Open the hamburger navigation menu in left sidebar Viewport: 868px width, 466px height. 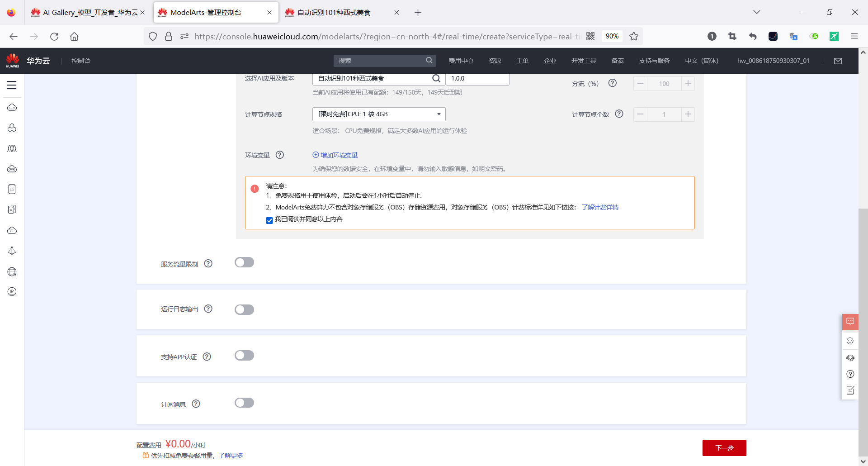tap(12, 85)
